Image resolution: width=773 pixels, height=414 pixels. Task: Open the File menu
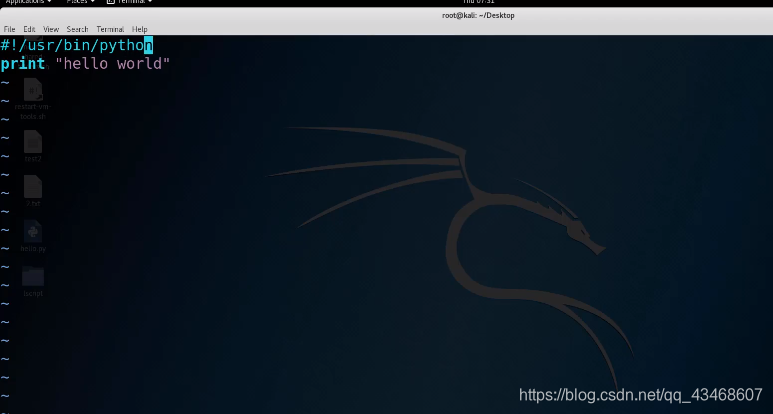pos(9,29)
